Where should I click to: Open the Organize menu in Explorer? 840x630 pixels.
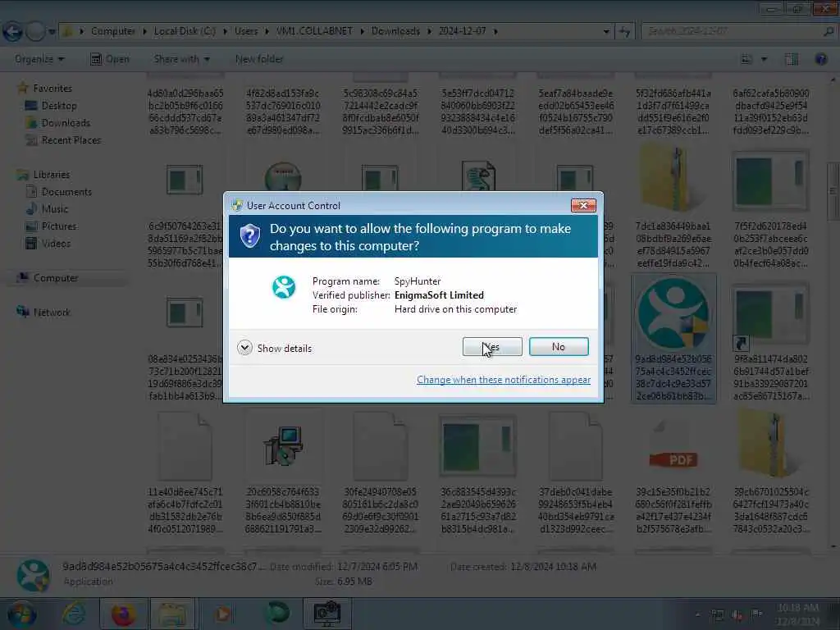click(39, 59)
